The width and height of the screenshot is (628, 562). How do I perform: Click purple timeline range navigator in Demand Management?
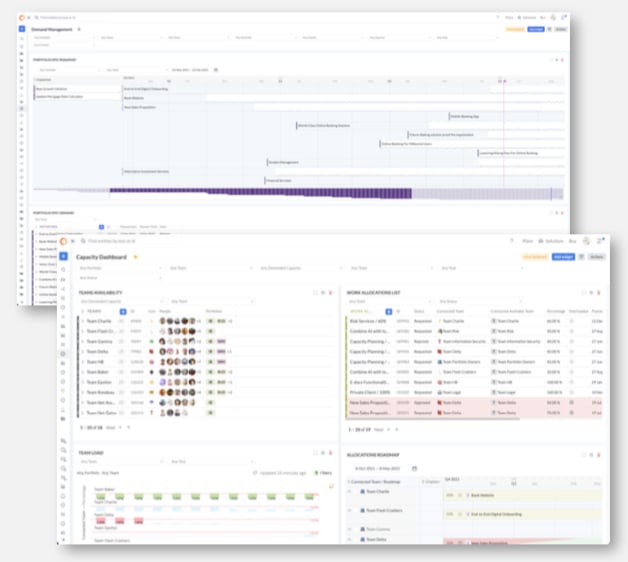260,193
